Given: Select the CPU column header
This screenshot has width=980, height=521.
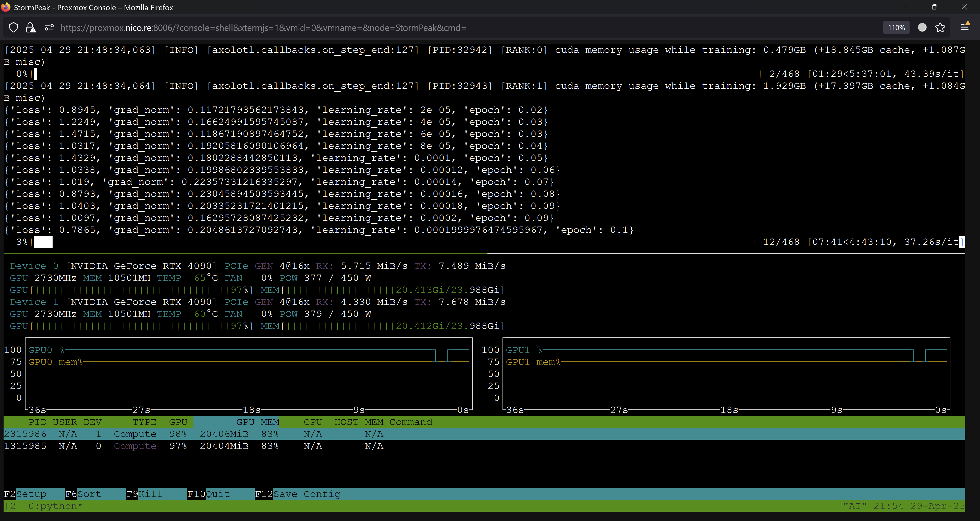Looking at the screenshot, I should pyautogui.click(x=313, y=422).
